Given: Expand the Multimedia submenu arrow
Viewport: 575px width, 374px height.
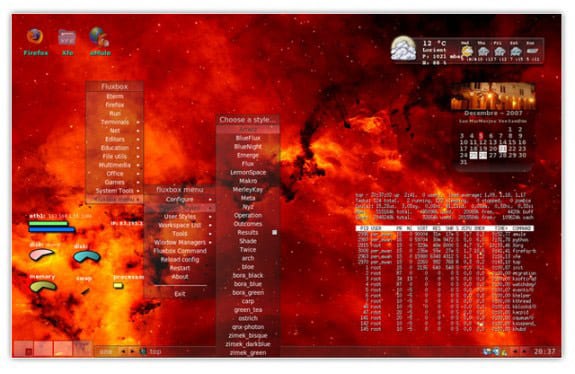Looking at the screenshot, I should 138,165.
